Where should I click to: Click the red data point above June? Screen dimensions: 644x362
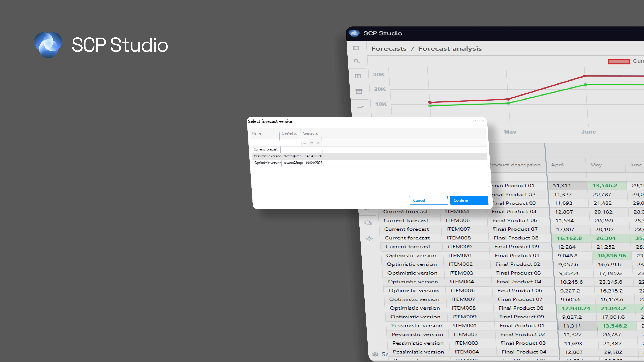point(585,76)
